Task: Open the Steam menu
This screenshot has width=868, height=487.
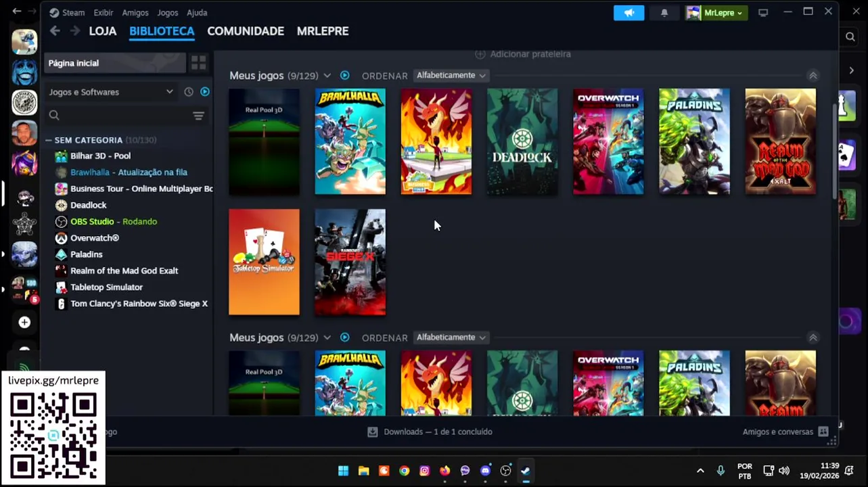Action: [67, 13]
